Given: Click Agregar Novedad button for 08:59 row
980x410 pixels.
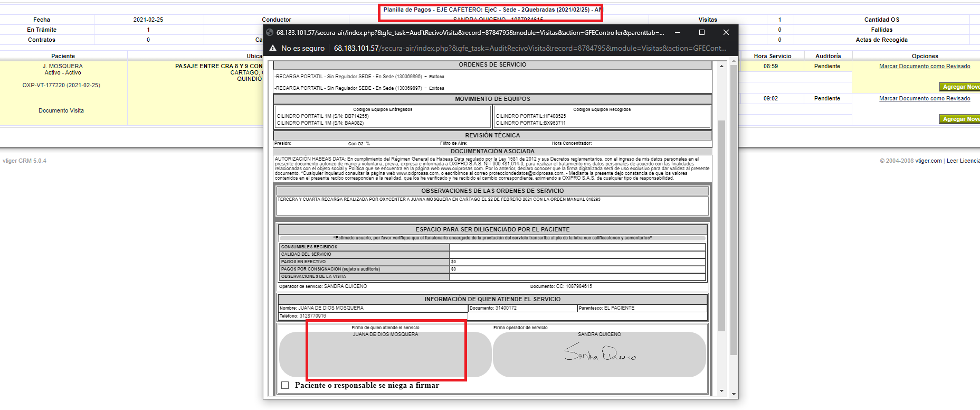Looking at the screenshot, I should (959, 87).
